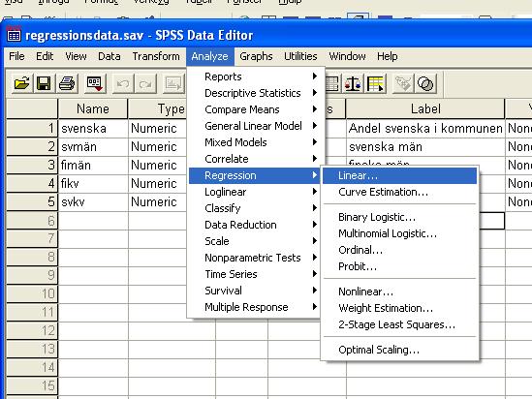
Task: Expand the Classify submenu
Action: click(254, 208)
